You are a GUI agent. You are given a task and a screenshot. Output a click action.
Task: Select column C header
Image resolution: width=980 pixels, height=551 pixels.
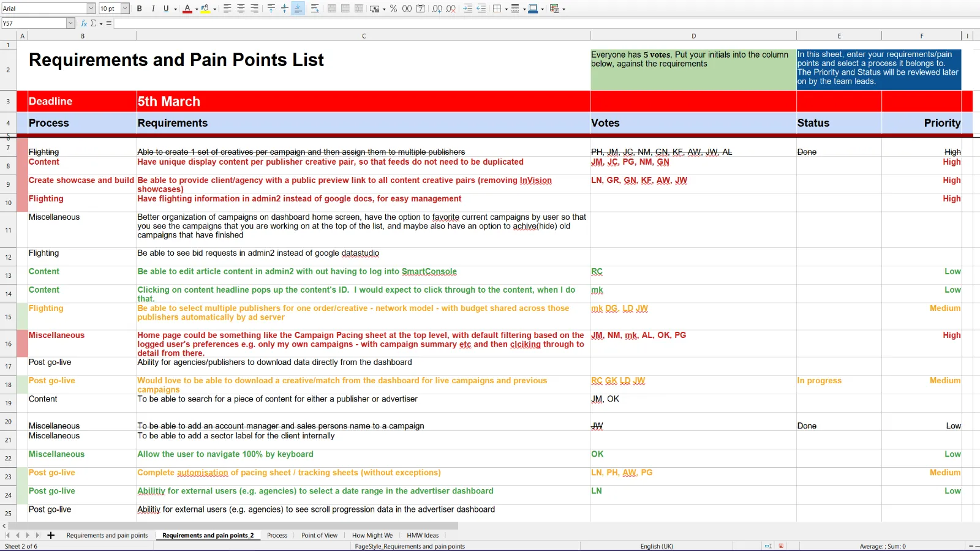coord(364,36)
